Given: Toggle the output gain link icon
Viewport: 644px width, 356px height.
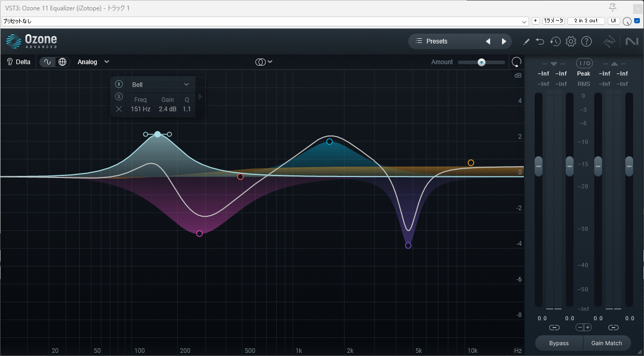Looking at the screenshot, I should click(614, 328).
